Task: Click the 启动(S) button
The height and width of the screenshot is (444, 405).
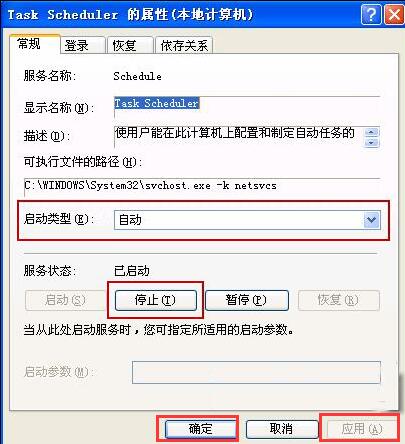Action: click(65, 300)
